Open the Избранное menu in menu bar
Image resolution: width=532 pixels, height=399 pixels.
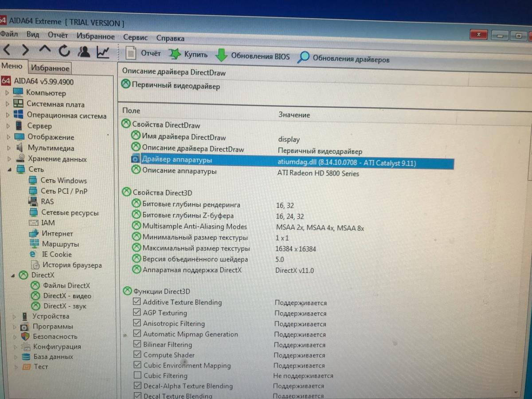click(95, 36)
